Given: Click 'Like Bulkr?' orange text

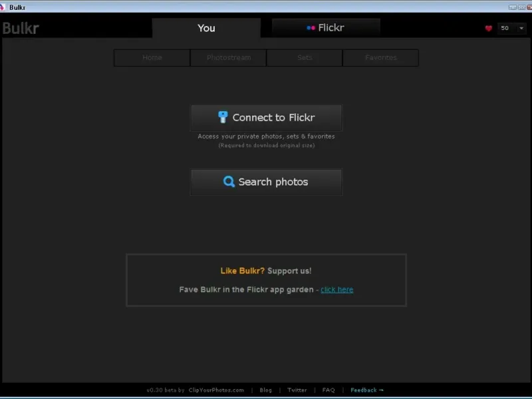Looking at the screenshot, I should coord(242,271).
